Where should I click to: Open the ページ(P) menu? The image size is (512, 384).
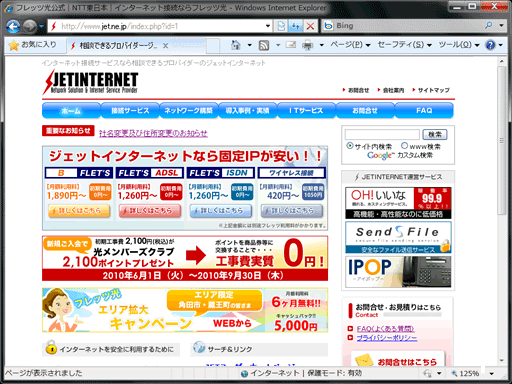click(350, 45)
